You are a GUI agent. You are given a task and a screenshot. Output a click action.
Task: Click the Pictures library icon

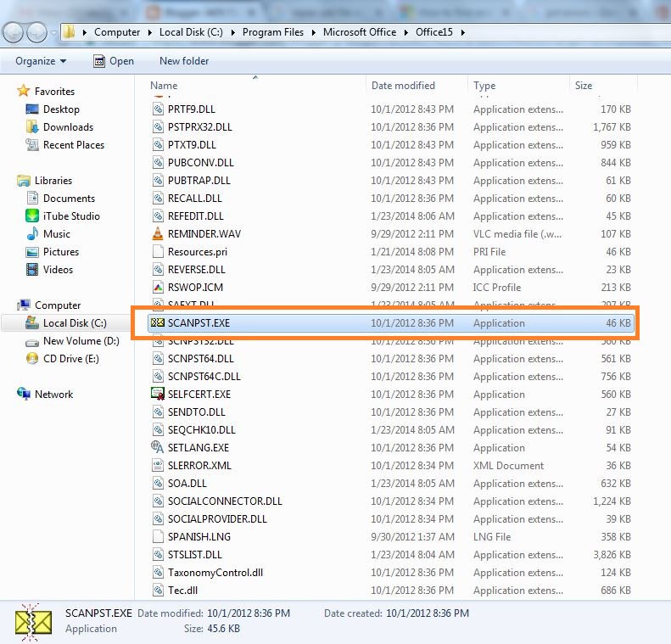[x=32, y=252]
